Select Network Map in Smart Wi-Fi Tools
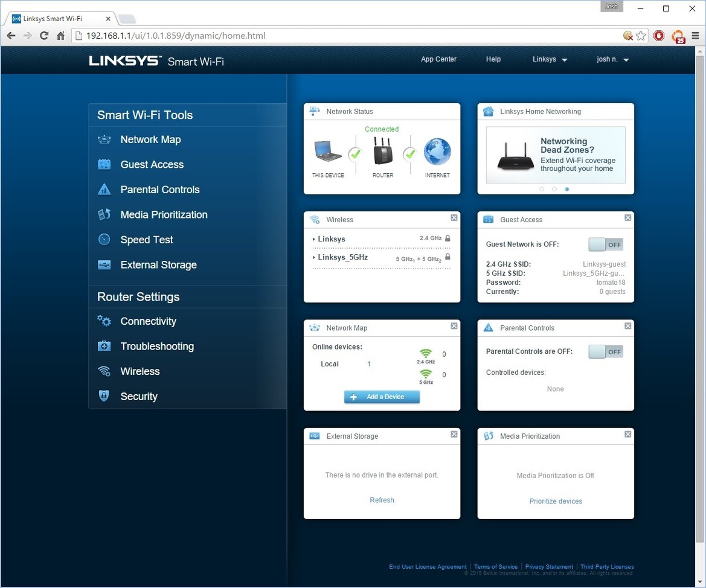Screen dimensions: 706x588 click(x=150, y=139)
